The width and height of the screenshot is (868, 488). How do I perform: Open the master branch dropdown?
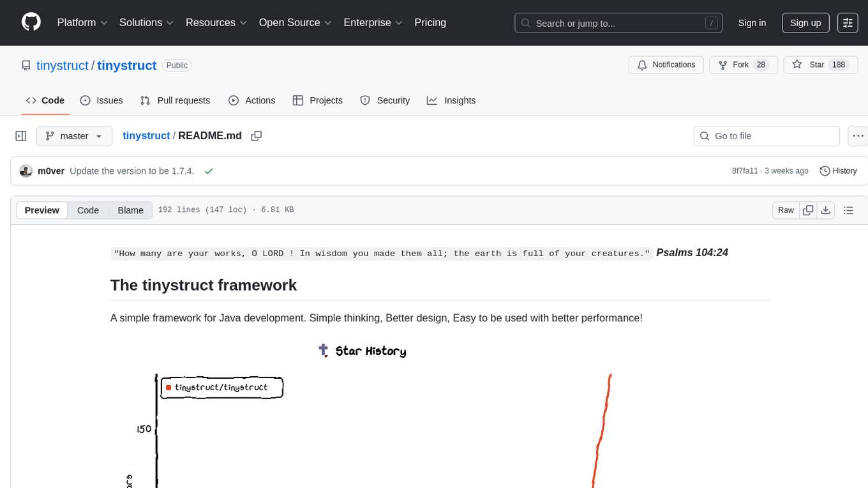74,136
